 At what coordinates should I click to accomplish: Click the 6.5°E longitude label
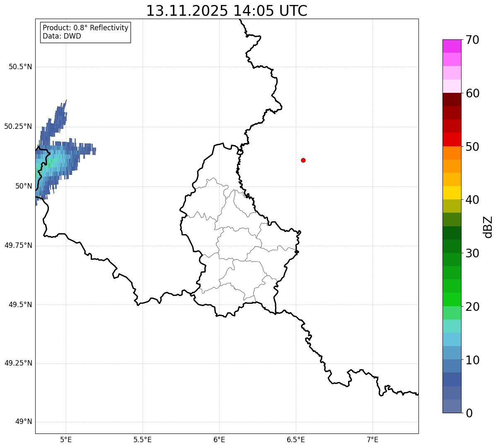pos(296,439)
